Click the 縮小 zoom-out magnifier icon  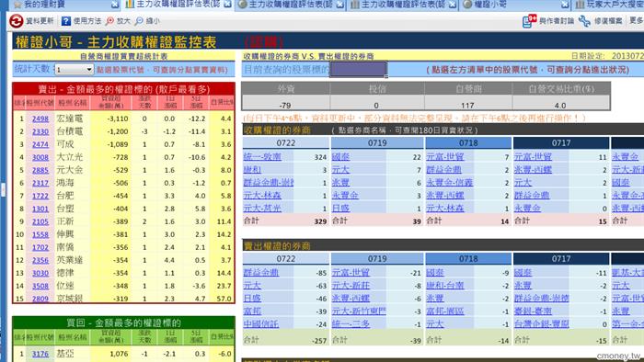click(139, 21)
